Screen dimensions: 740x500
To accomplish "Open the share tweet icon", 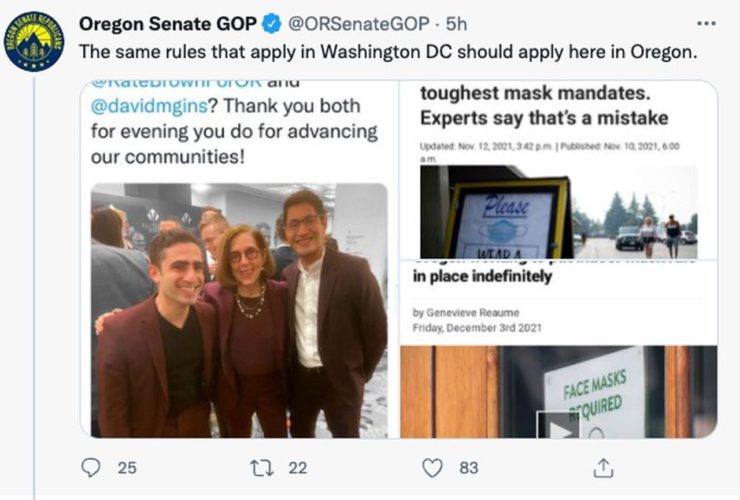I will (x=603, y=467).
